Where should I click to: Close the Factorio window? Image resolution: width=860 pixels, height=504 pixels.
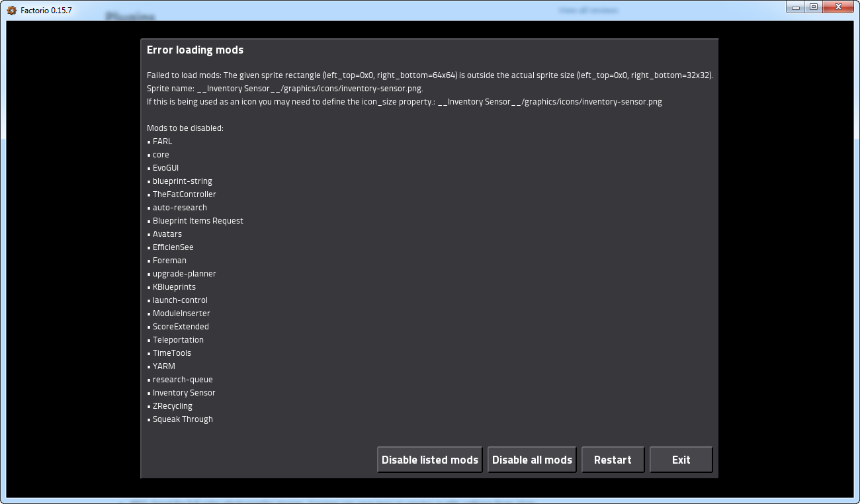click(838, 7)
